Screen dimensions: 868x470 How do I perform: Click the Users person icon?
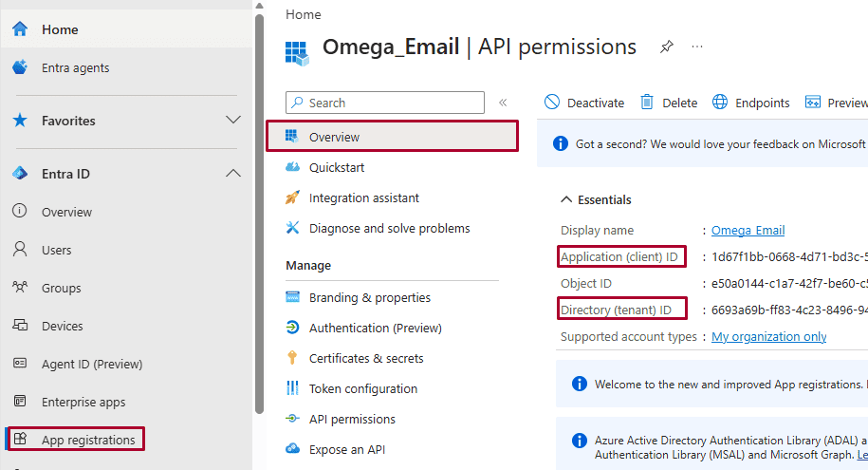pyautogui.click(x=19, y=249)
